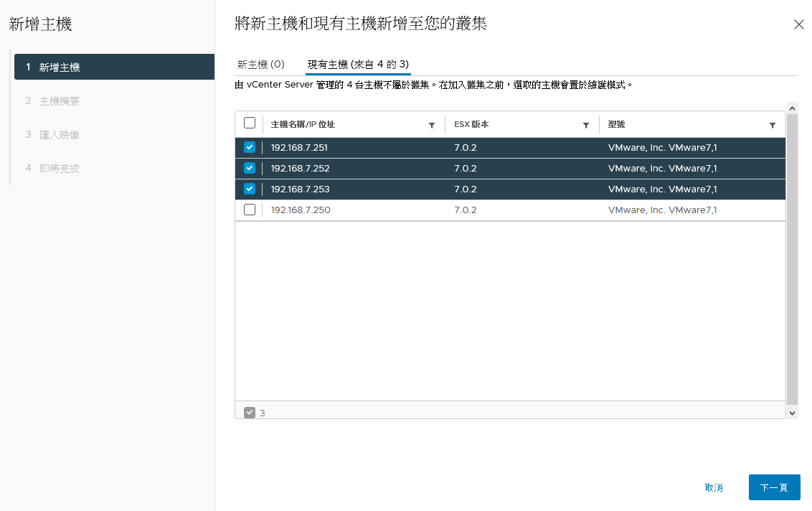Click the 取消 button
Image resolution: width=812 pixels, height=511 pixels.
point(714,488)
